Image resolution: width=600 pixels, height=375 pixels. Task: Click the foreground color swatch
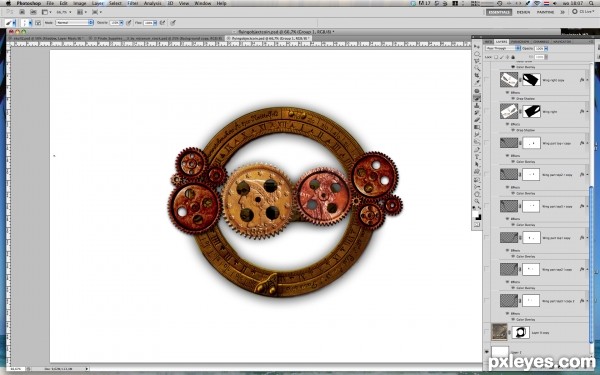pos(475,214)
